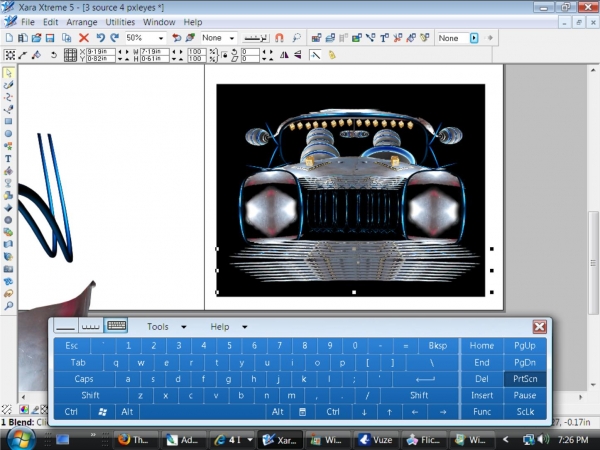Viewport: 600px width, 450px height.
Task: Select the Blend tool
Action: point(8,232)
